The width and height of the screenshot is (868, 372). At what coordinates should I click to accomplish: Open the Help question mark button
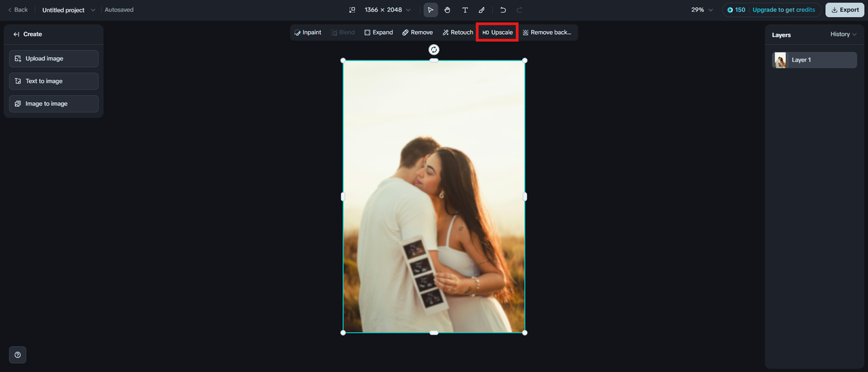[18, 355]
